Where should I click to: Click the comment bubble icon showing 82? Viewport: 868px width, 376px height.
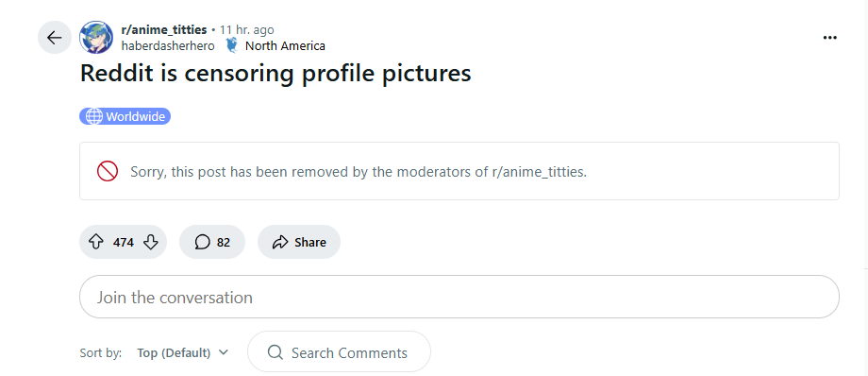pos(203,242)
